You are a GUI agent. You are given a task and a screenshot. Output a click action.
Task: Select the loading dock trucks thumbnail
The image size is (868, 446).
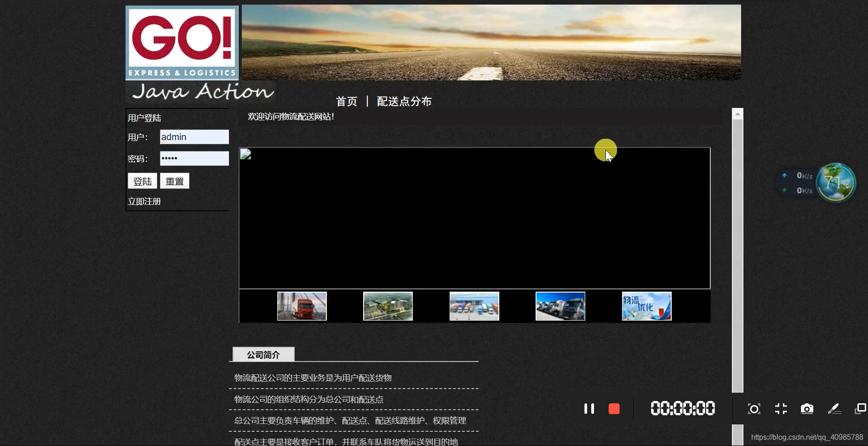pyautogui.click(x=474, y=306)
